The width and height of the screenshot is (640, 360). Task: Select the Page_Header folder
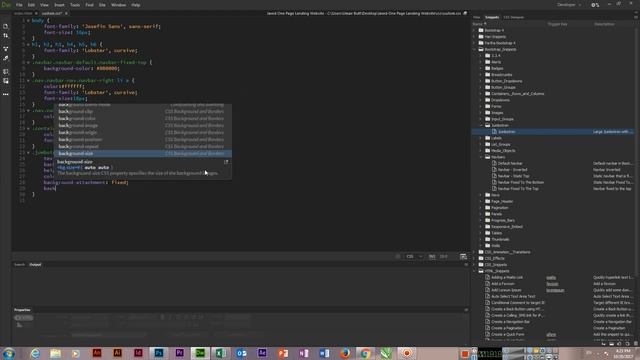(x=502, y=201)
